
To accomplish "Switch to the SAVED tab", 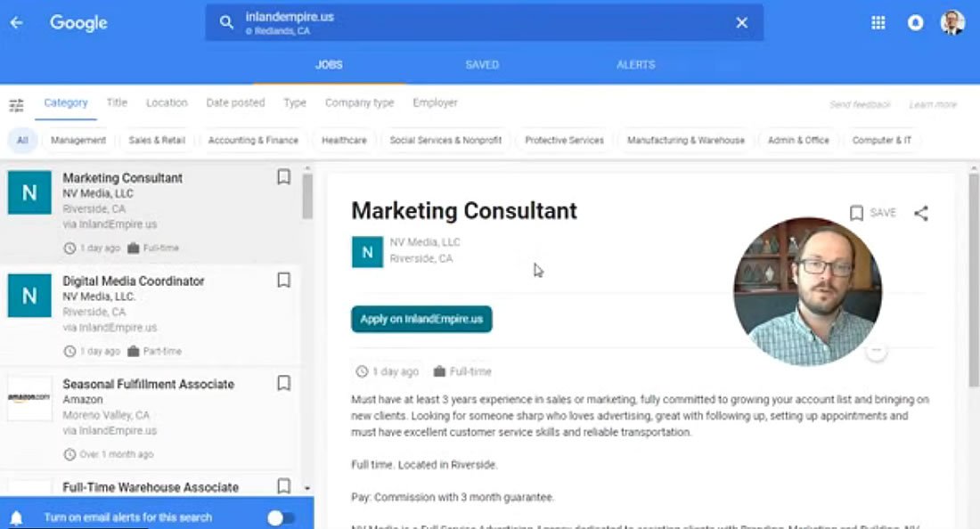I will 482,65.
